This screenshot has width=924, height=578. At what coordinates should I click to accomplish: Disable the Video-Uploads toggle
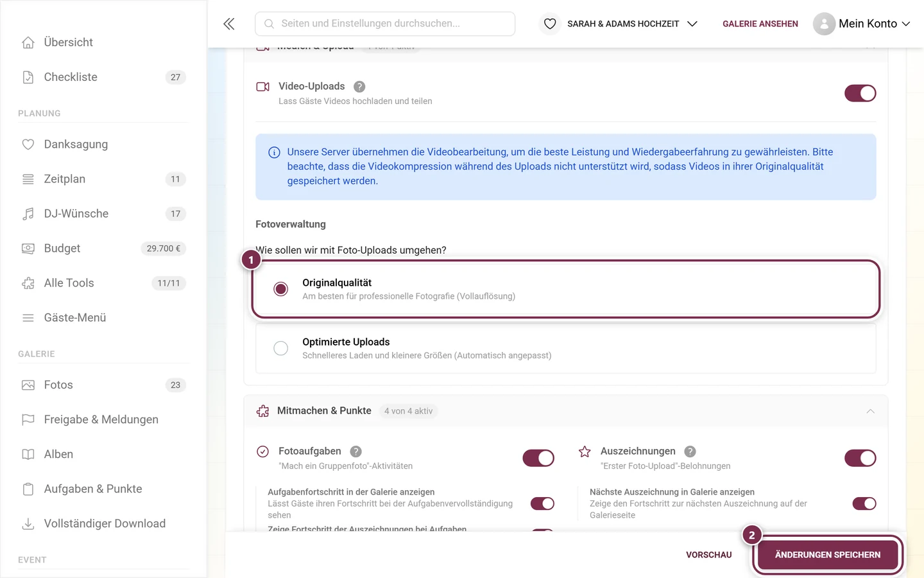click(x=860, y=93)
